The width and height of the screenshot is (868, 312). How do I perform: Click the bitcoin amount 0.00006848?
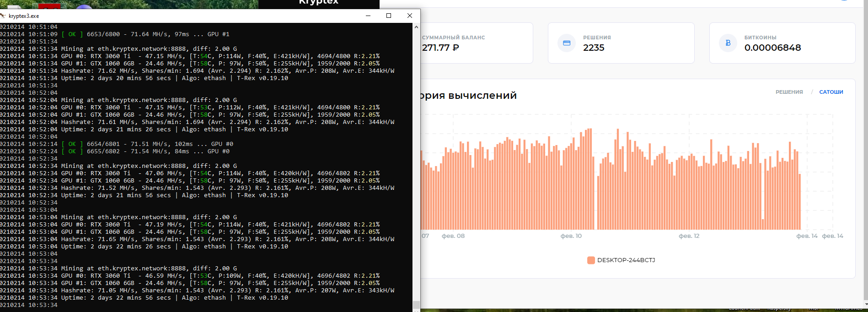(772, 48)
